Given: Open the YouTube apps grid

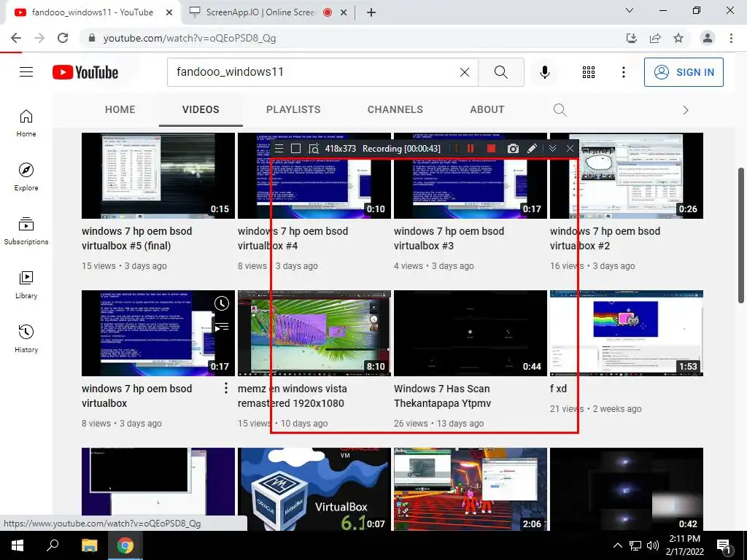Looking at the screenshot, I should pos(589,72).
